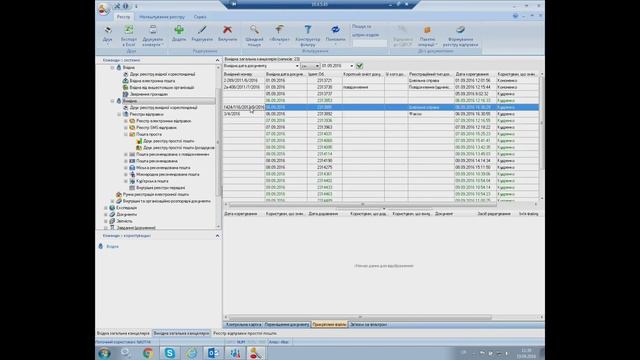Open the comparison operator dropdown
Image resolution: width=640 pixels, height=360 pixels.
317,66
